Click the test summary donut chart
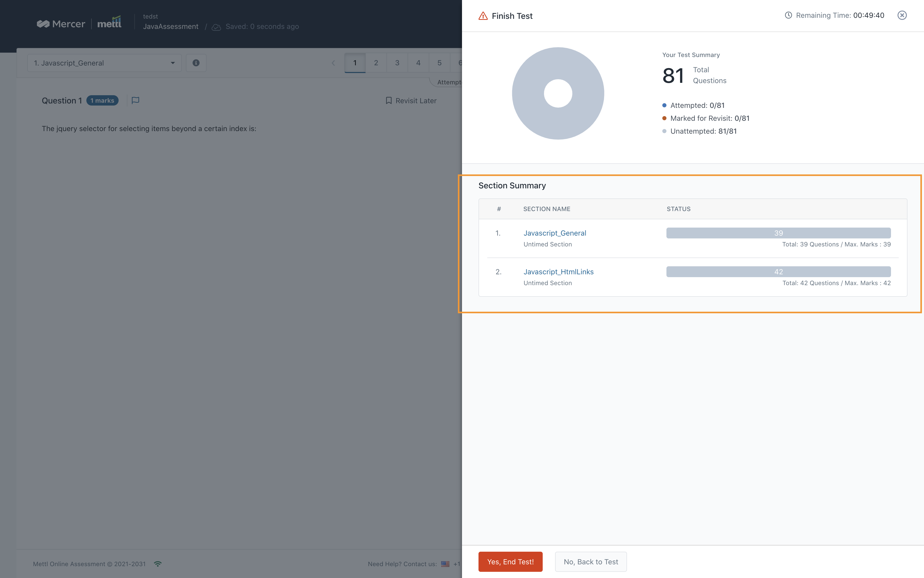This screenshot has height=578, width=924. coord(558,93)
